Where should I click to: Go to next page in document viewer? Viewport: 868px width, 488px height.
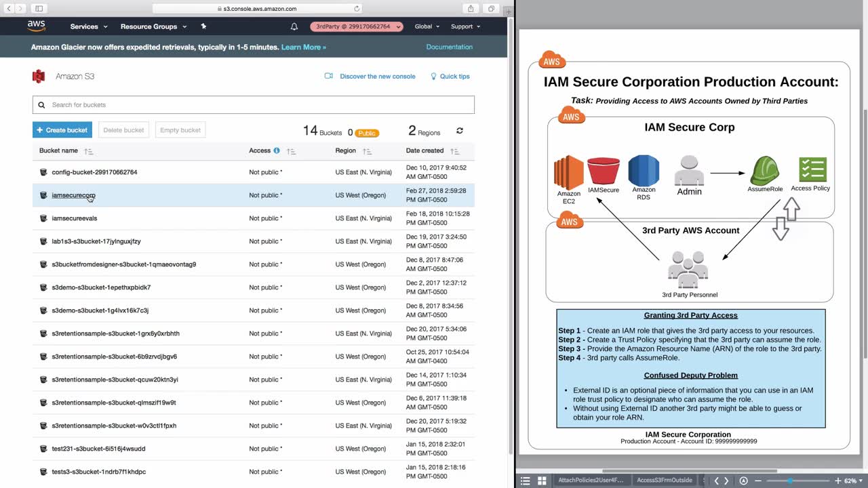[726, 481]
